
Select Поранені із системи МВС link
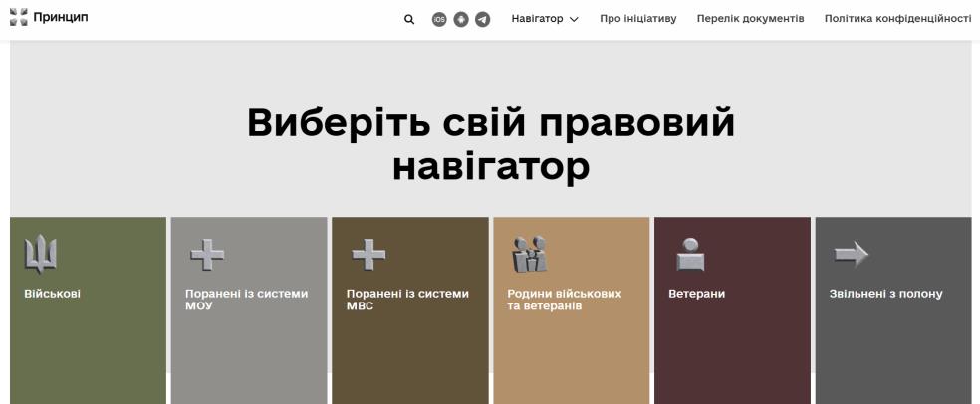coord(407,300)
